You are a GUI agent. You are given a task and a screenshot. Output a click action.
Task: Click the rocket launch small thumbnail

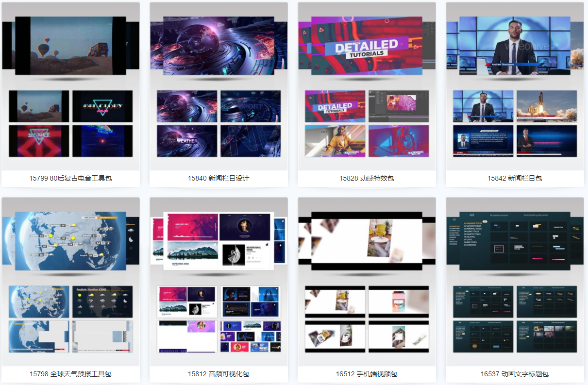pyautogui.click(x=547, y=106)
